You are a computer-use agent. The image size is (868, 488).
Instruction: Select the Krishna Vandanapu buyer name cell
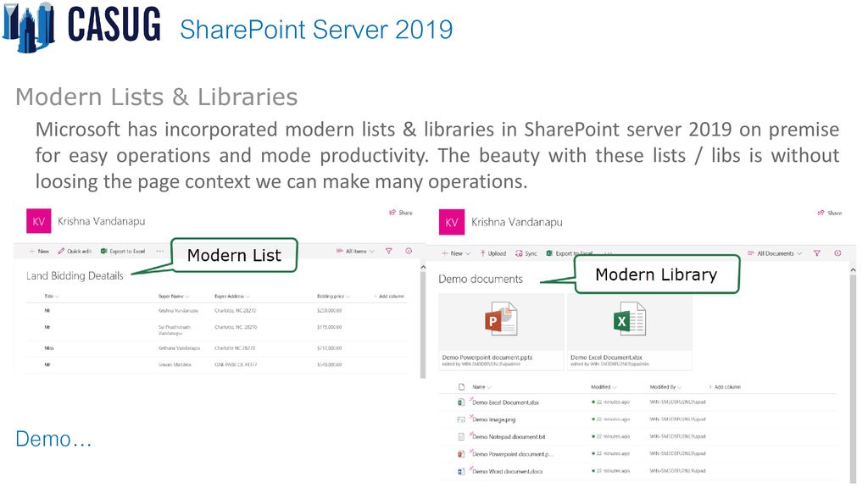click(x=178, y=311)
